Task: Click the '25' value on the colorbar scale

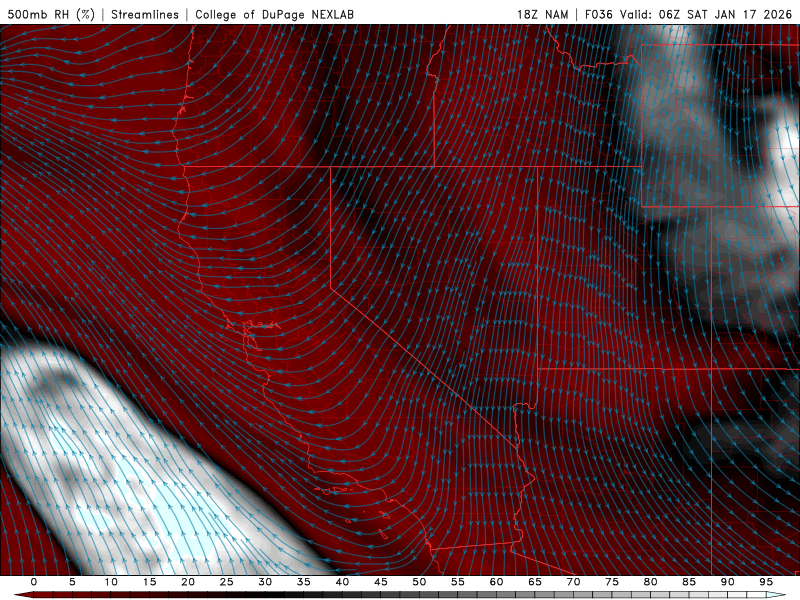Action: (x=227, y=582)
